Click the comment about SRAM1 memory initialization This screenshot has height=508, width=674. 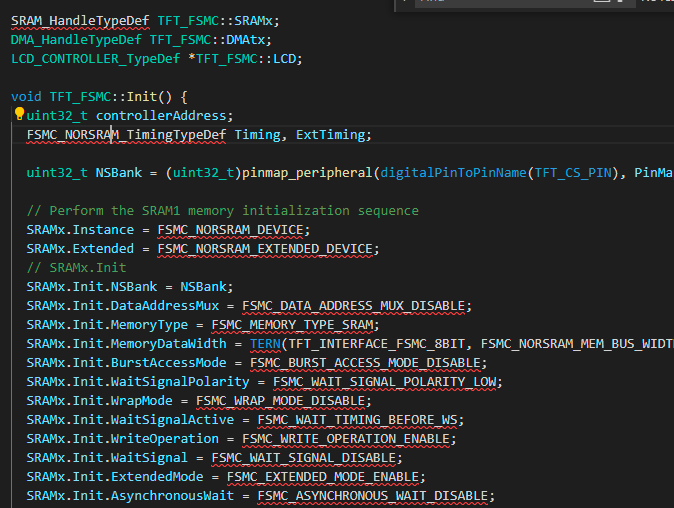point(223,211)
